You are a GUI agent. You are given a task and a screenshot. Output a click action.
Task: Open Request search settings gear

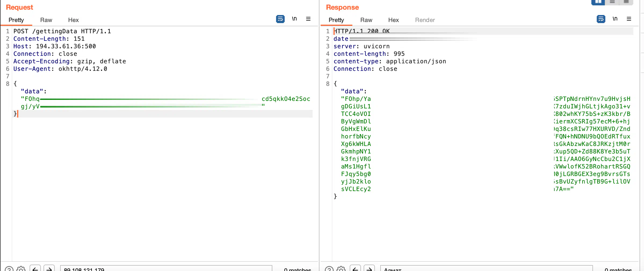click(21, 269)
